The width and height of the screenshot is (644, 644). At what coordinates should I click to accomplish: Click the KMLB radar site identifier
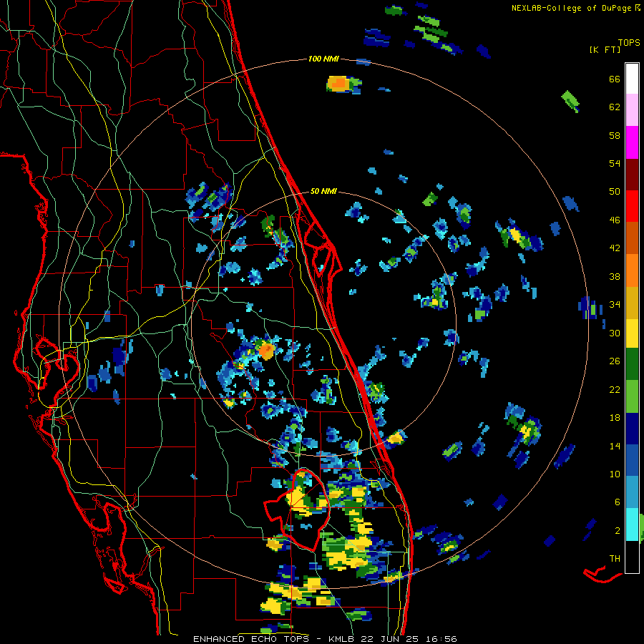click(x=343, y=639)
